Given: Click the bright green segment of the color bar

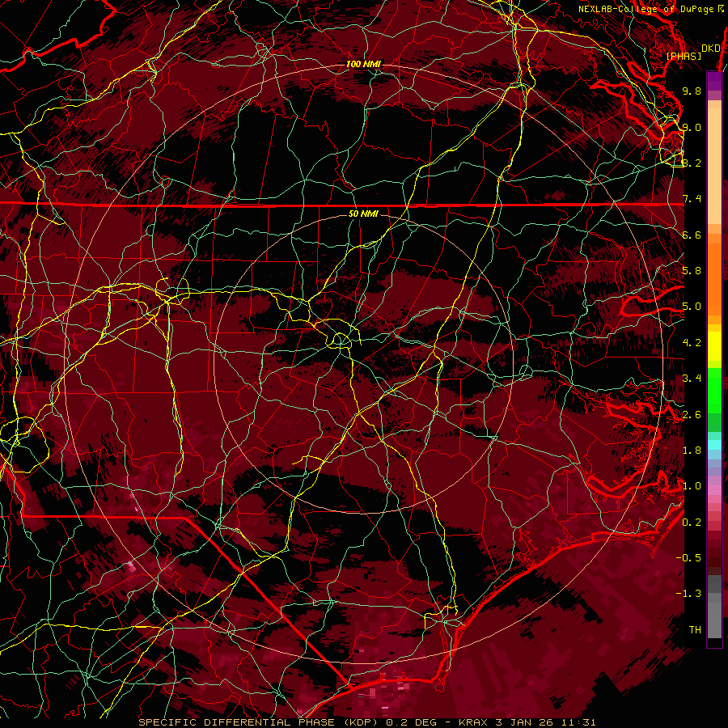Looking at the screenshot, I should click(x=714, y=390).
